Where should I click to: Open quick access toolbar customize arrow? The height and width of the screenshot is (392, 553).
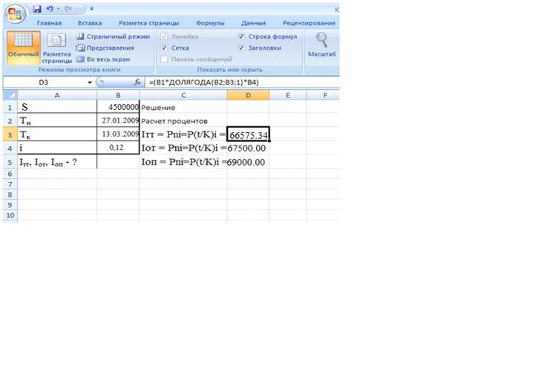(x=92, y=9)
